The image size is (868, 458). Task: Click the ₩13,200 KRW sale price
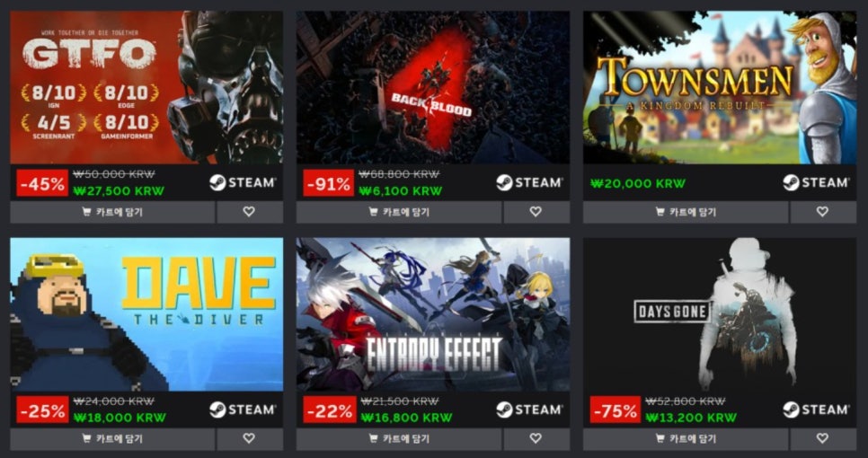[x=691, y=418]
